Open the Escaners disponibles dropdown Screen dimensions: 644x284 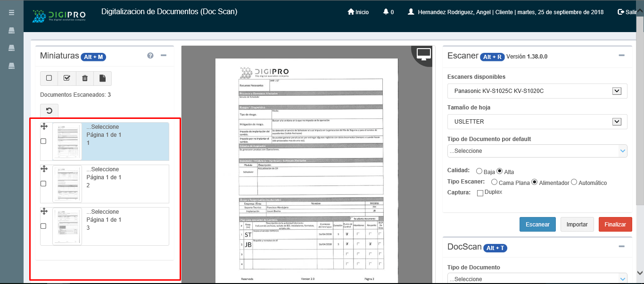[x=537, y=91]
